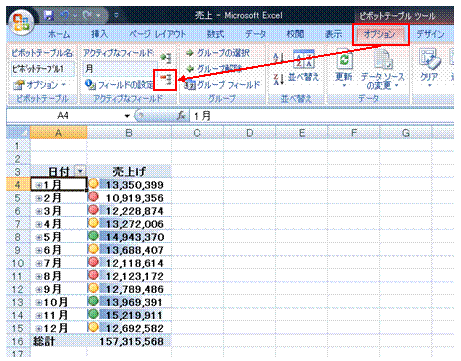Click グループ解除 (Ungroup)
The height and width of the screenshot is (361, 461).
coord(213,69)
